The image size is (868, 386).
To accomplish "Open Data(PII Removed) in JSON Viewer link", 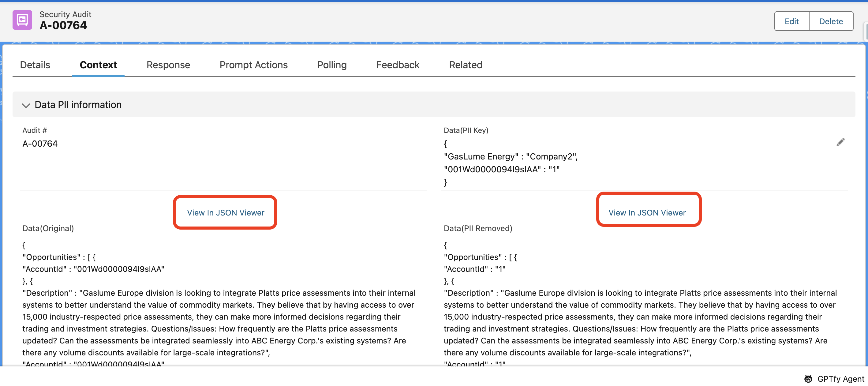I will click(x=647, y=213).
